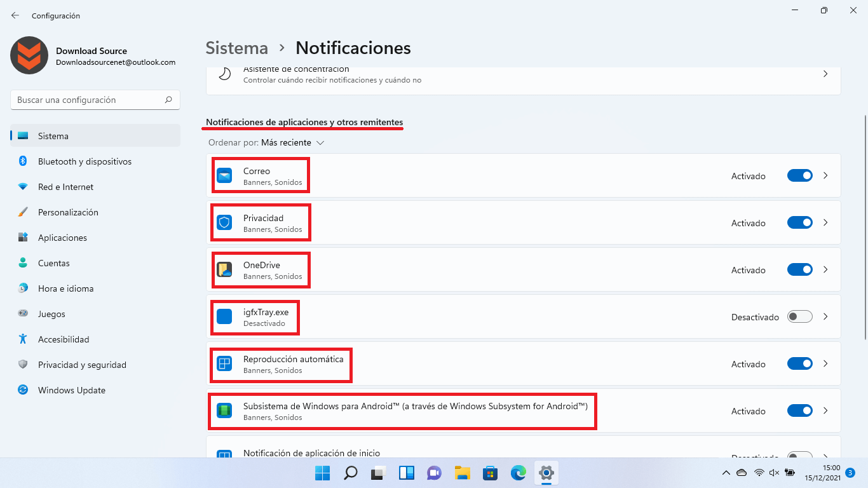
Task: Click the search magnifier in settings box
Action: point(168,100)
